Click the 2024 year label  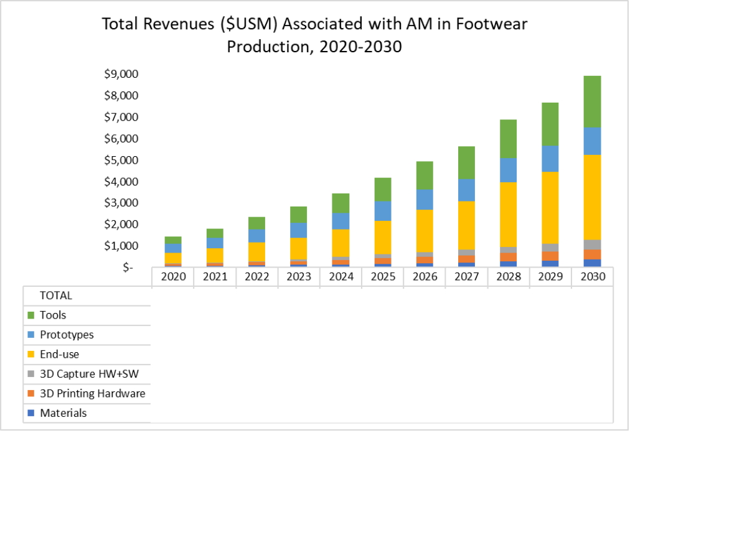[341, 277]
